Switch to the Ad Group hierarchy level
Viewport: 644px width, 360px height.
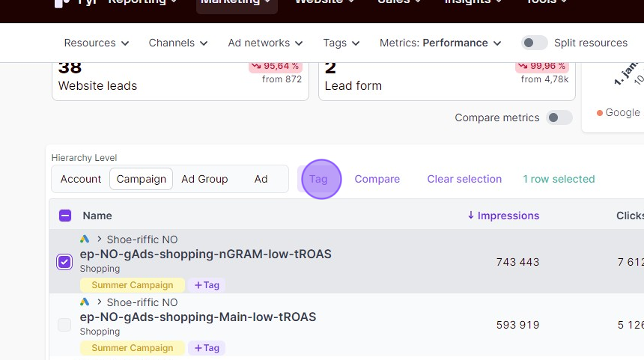pyautogui.click(x=204, y=179)
